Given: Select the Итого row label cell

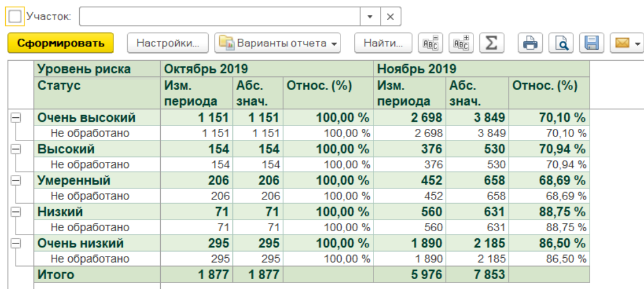Looking at the screenshot, I should point(97,275).
